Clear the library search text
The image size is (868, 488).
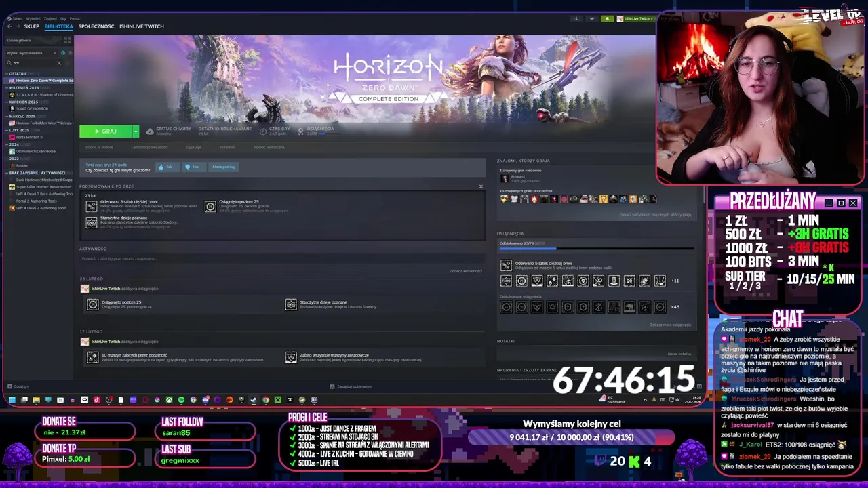point(59,63)
